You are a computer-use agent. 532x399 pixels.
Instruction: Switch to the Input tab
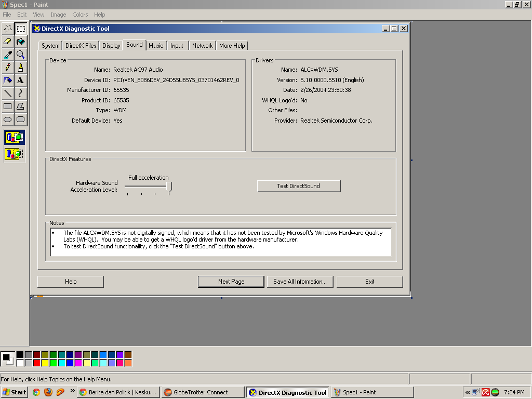point(177,46)
